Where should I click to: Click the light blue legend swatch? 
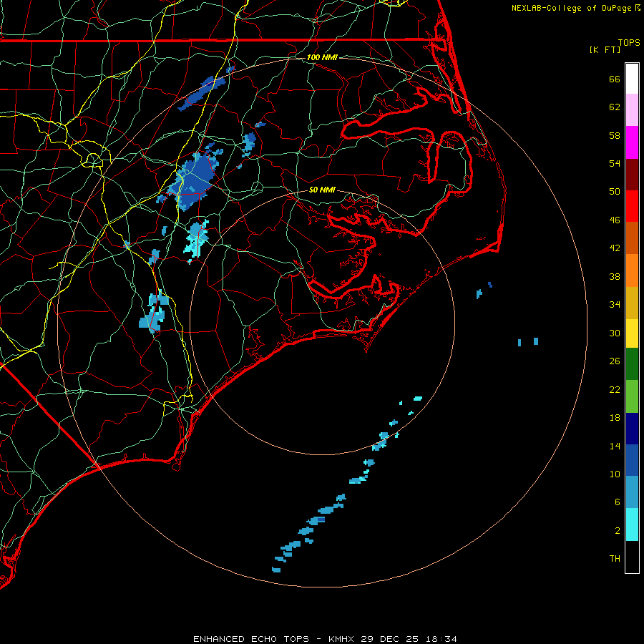point(632,492)
